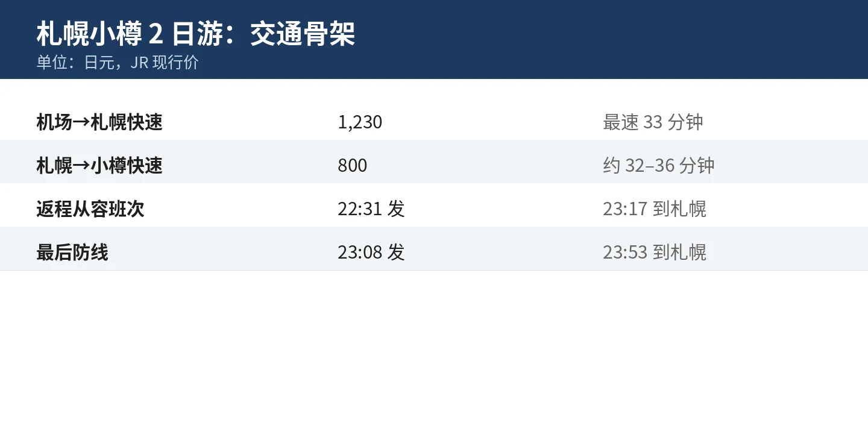Click the 800 fare cell
Viewport: 868px width, 434px height.
tap(353, 166)
